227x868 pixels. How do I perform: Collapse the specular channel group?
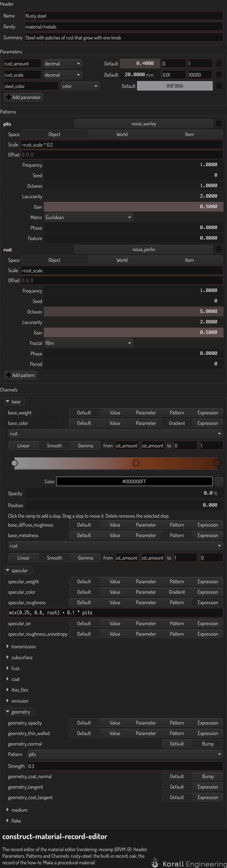point(18,570)
